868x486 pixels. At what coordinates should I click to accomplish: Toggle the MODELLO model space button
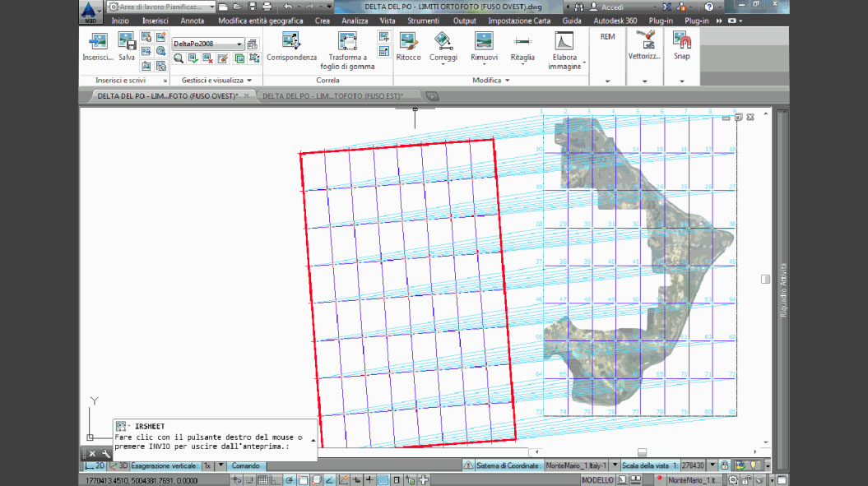click(x=597, y=480)
